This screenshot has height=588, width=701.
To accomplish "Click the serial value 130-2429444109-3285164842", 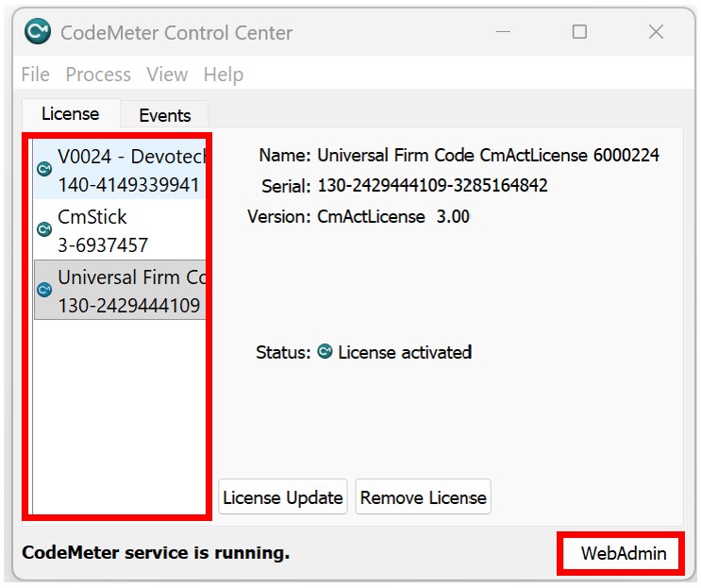I will coord(432,185).
